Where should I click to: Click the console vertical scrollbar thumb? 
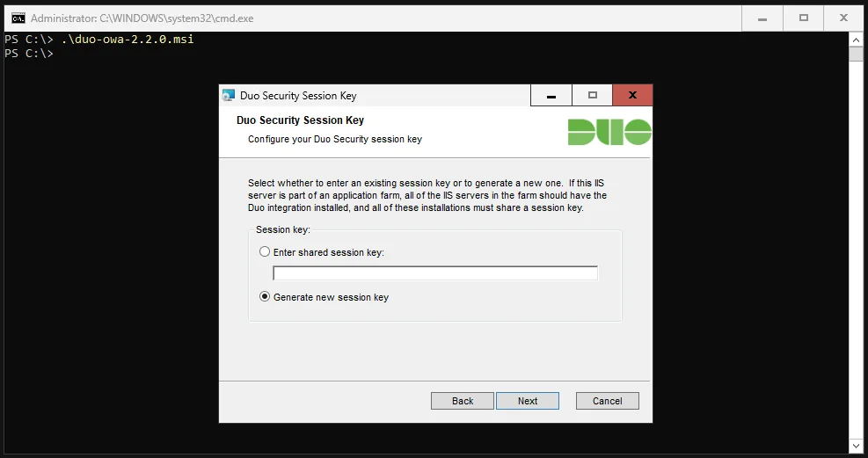(856, 55)
